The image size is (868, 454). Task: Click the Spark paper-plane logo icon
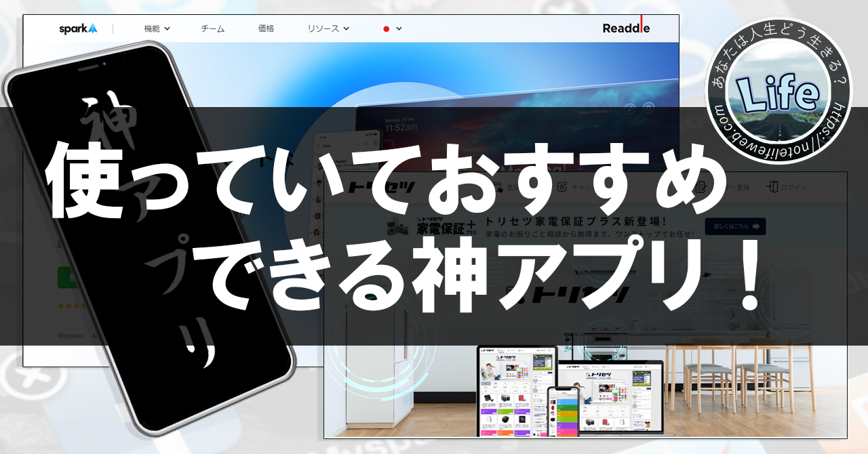[x=92, y=28]
